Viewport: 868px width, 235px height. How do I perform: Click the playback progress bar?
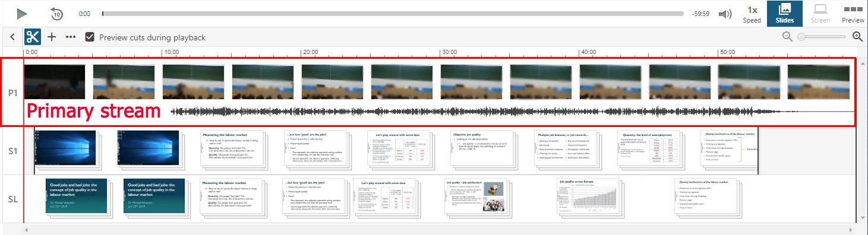[x=393, y=13]
